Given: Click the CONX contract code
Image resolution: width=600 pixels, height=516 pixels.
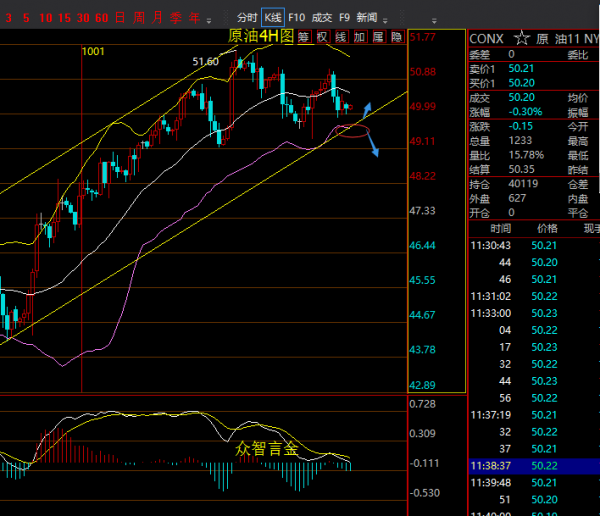Looking at the screenshot, I should click(x=486, y=39).
